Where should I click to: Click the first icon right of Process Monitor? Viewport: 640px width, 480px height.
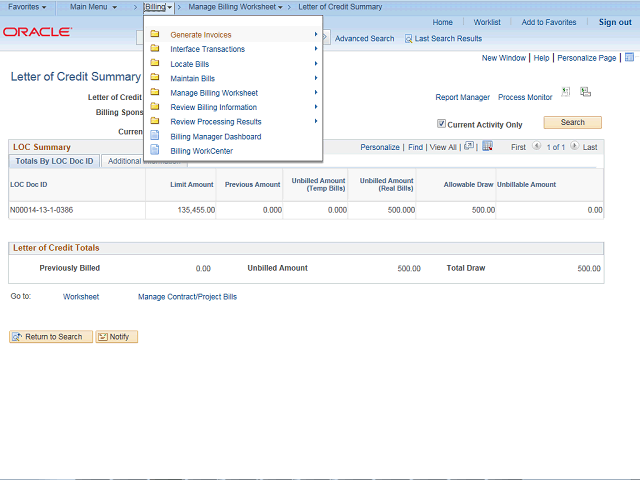(566, 92)
